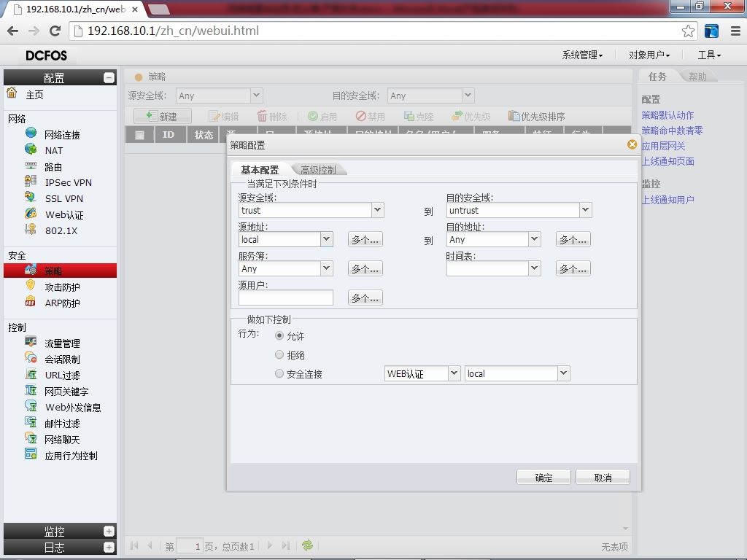Screen dimensions: 747x560
Task: Open the 上线通知用户 link
Action: pyautogui.click(x=667, y=200)
